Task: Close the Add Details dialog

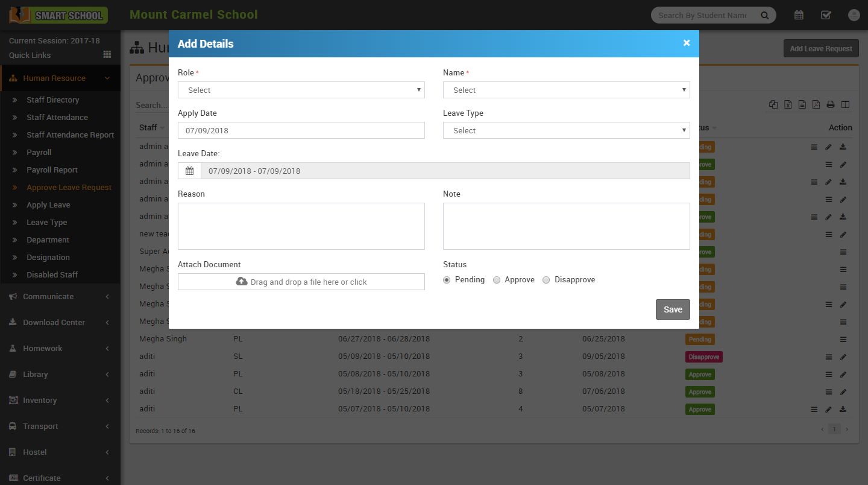Action: tap(687, 43)
